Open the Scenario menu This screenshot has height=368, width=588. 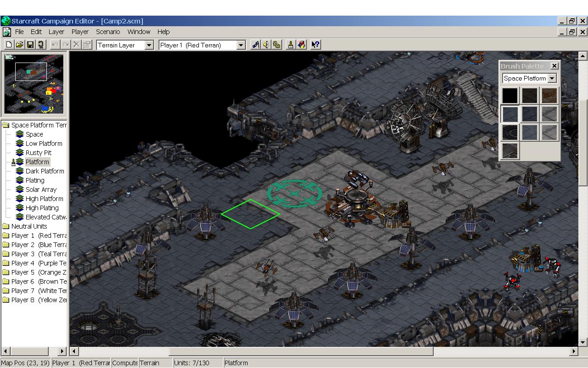coord(108,32)
